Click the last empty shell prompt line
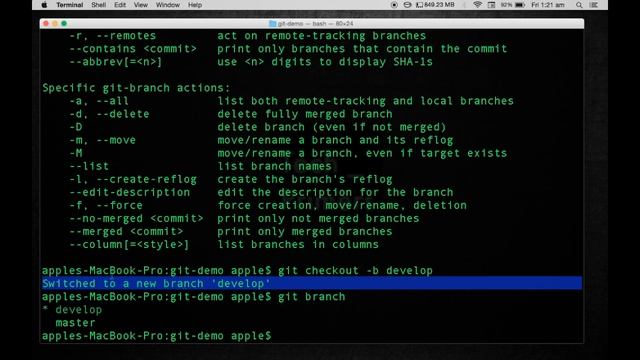This screenshot has height=360, width=640. coord(156,336)
